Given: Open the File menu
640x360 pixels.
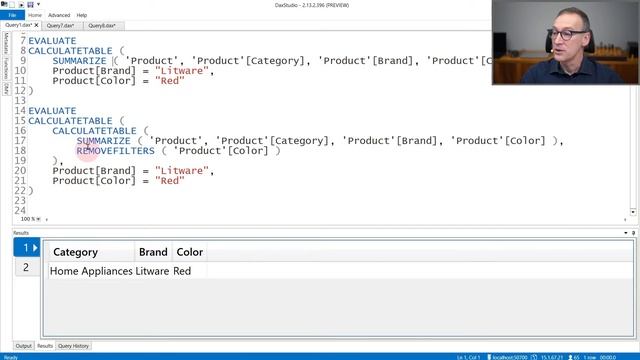Looking at the screenshot, I should pos(12,15).
